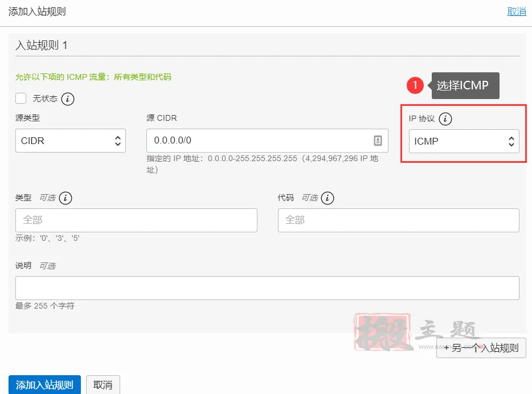Click into the 代码 input field
This screenshot has height=394, width=532.
point(398,220)
